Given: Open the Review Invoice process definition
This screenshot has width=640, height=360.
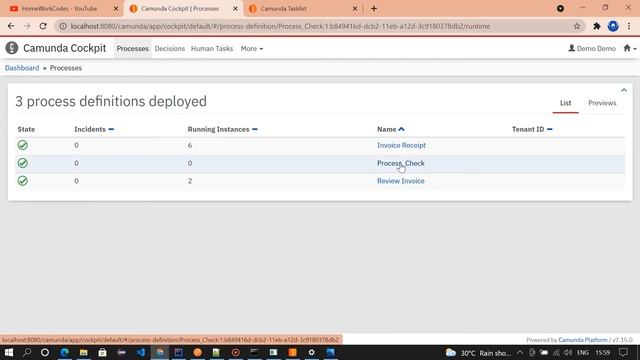Looking at the screenshot, I should [x=400, y=181].
